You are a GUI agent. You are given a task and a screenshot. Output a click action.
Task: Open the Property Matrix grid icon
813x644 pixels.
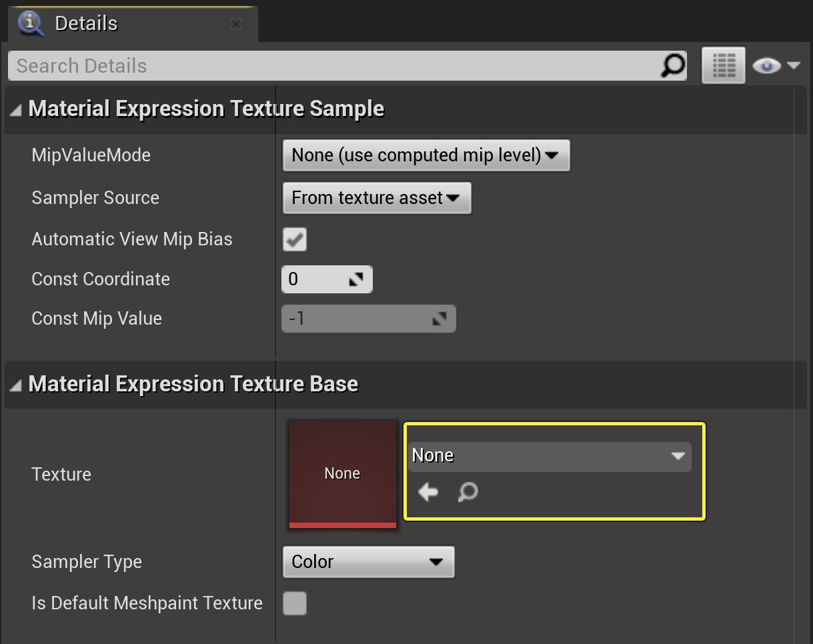point(723,65)
